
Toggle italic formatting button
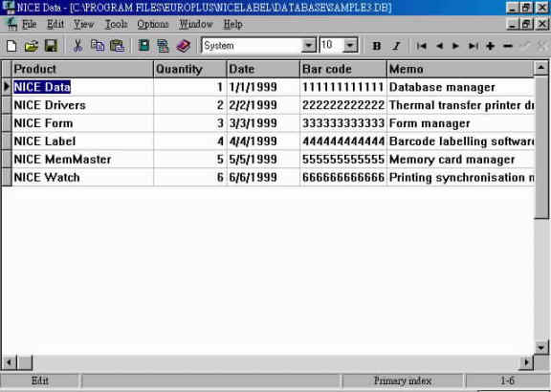[x=397, y=46]
